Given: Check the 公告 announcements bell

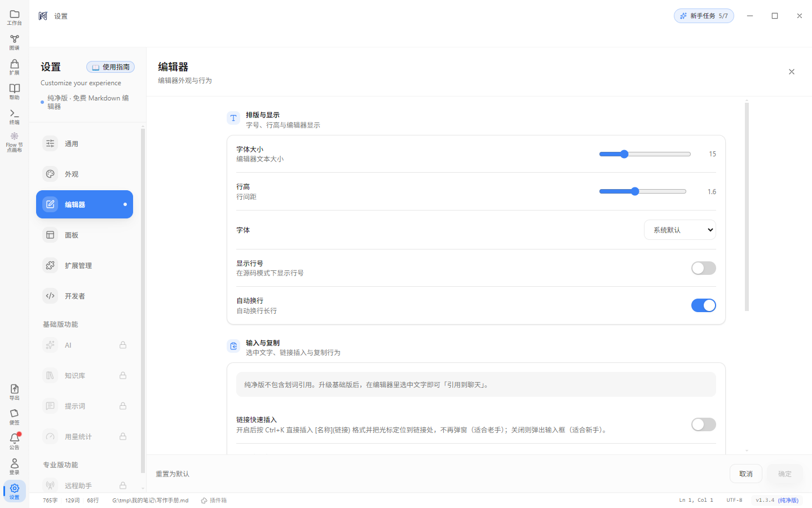Looking at the screenshot, I should [x=15, y=441].
